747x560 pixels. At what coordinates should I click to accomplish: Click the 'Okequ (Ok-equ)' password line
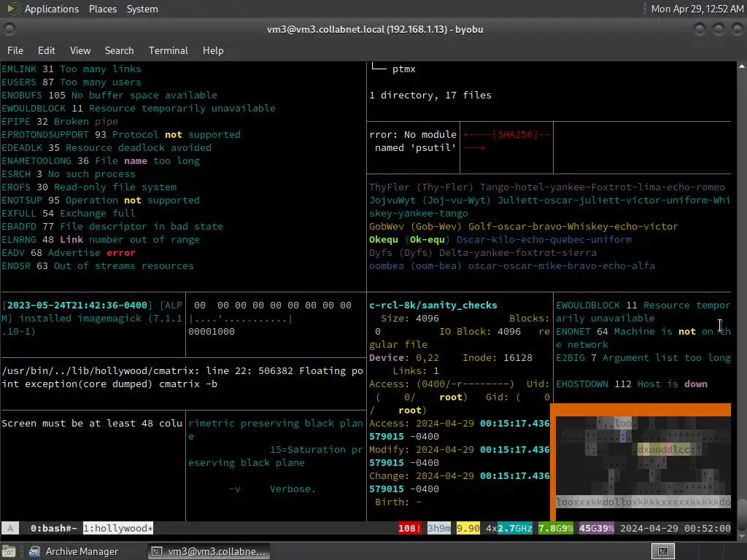click(500, 239)
